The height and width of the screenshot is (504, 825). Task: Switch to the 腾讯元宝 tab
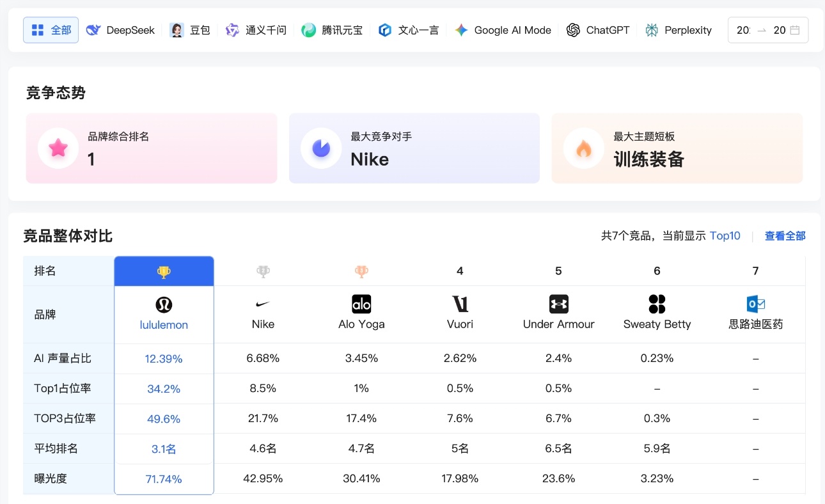click(332, 30)
